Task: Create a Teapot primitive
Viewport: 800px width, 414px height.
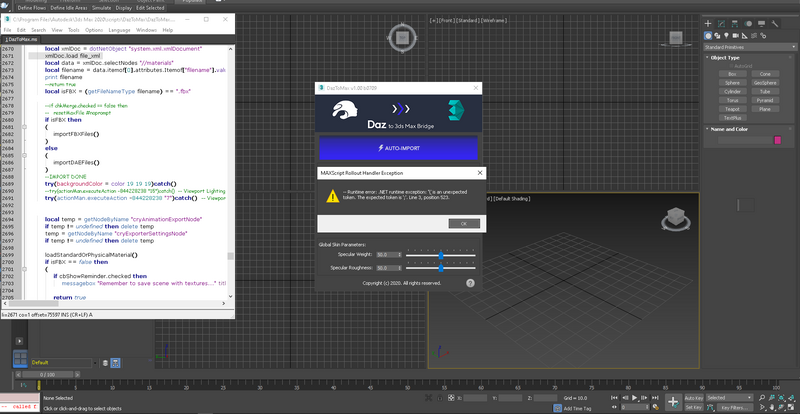Action: [732, 109]
